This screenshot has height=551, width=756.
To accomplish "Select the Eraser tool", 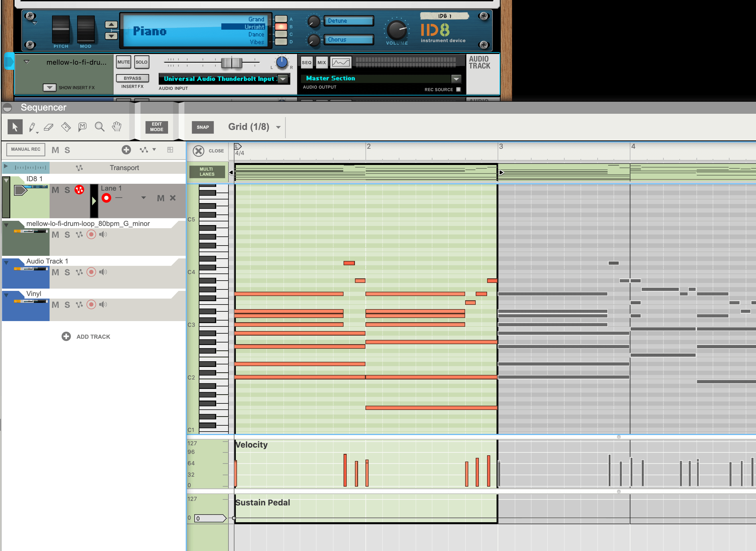I will tap(49, 127).
